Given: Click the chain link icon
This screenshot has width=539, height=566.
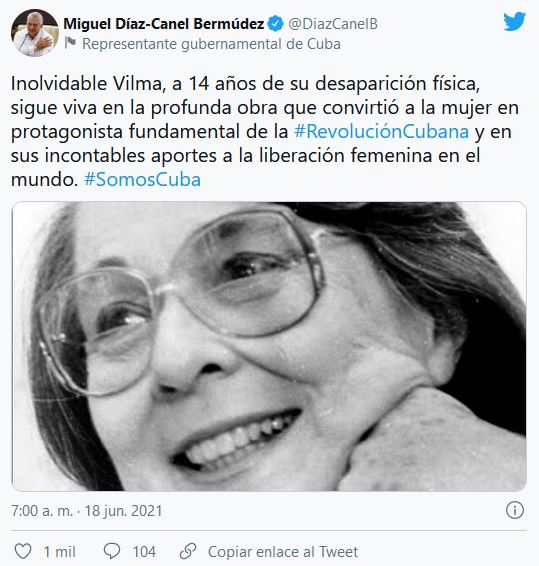Looking at the screenshot, I should coord(188,551).
